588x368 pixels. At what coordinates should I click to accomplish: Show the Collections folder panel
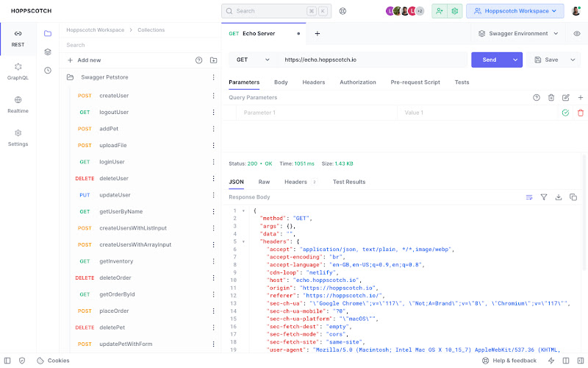point(48,33)
